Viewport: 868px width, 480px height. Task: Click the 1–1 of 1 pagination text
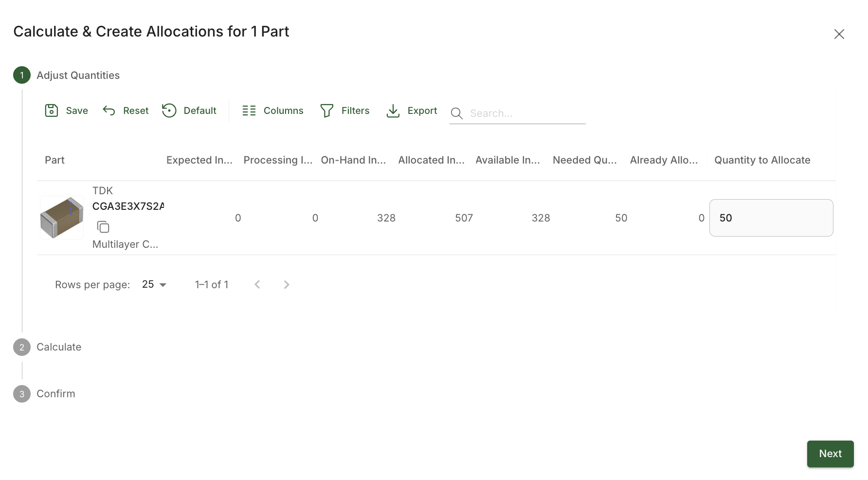pos(212,284)
